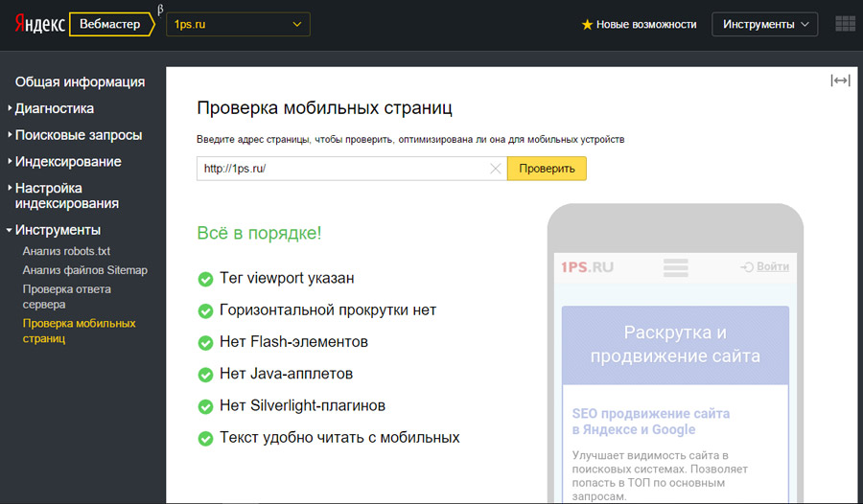Open Общая информация in the sidebar
This screenshot has width=863, height=504.
80,81
